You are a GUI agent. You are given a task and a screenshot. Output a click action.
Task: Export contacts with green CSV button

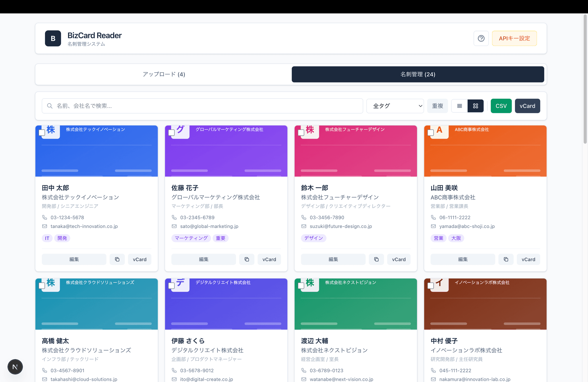pyautogui.click(x=501, y=106)
